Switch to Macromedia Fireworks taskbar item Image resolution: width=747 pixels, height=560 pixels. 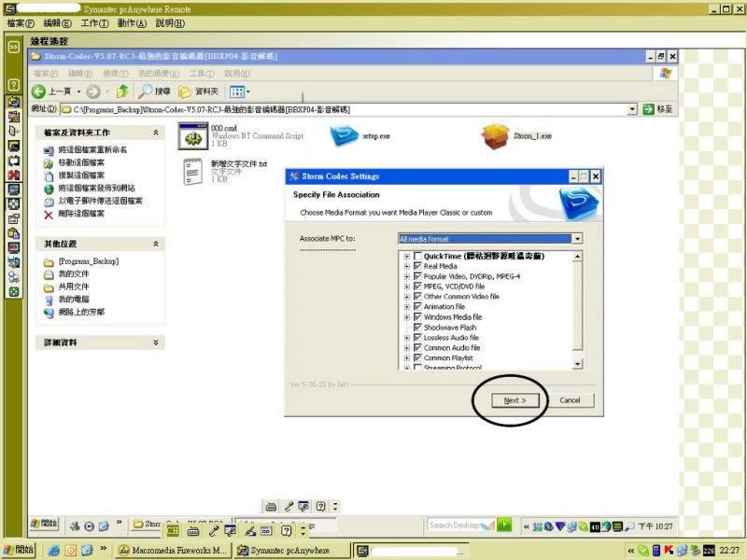(x=174, y=550)
